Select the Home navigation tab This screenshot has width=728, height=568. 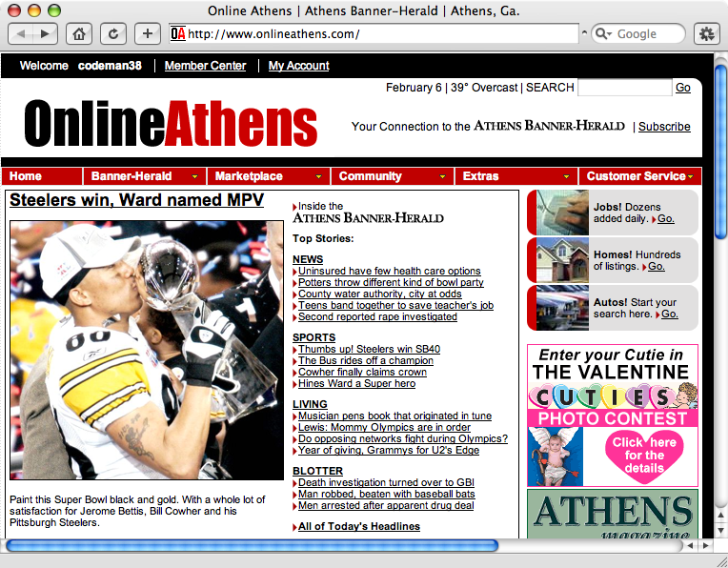[x=42, y=176]
